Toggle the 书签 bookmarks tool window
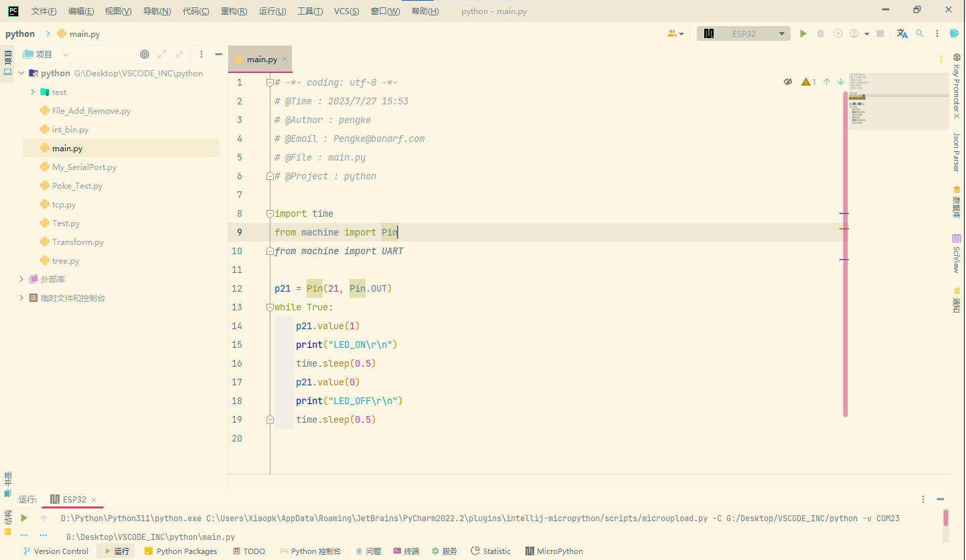 [8, 485]
